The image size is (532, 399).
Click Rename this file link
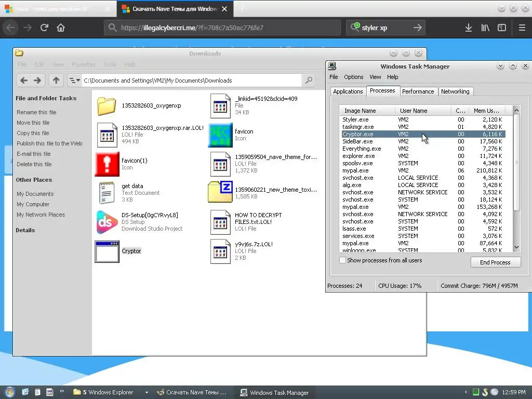pyautogui.click(x=36, y=112)
